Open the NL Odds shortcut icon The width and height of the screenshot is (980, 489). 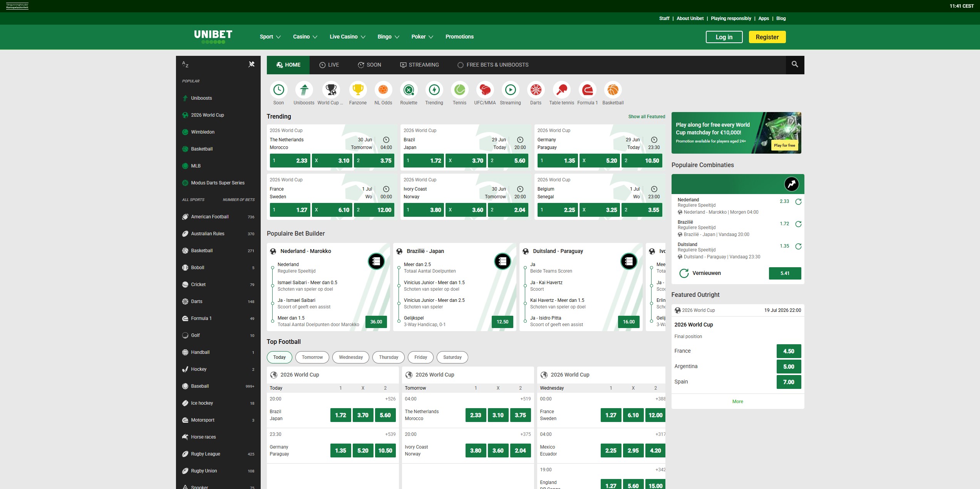click(x=383, y=90)
